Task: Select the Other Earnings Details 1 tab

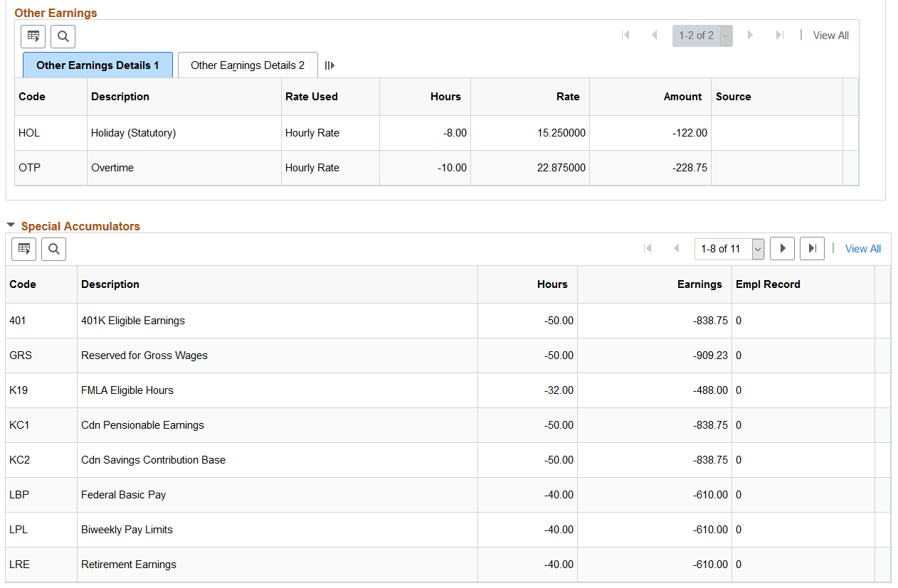Action: click(x=97, y=65)
